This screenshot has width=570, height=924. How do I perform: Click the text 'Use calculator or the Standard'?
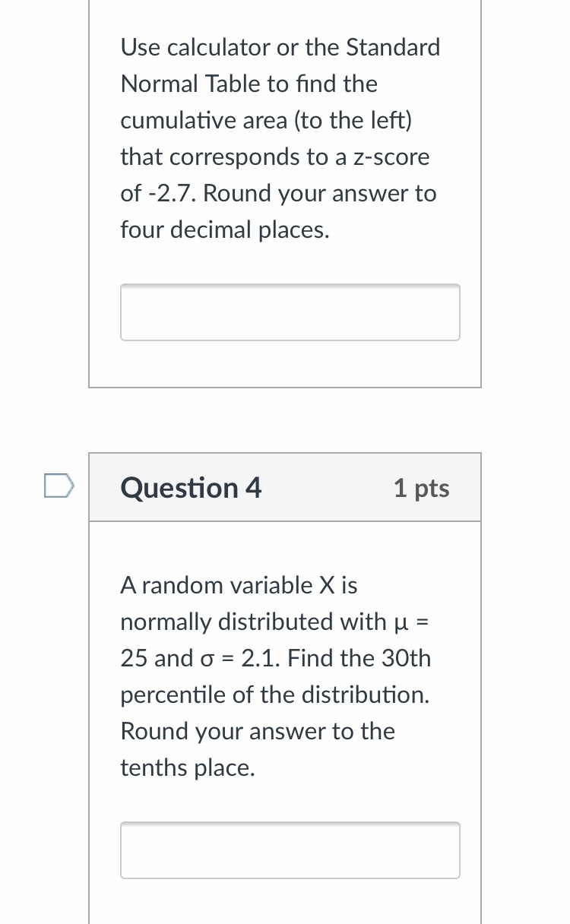click(280, 47)
